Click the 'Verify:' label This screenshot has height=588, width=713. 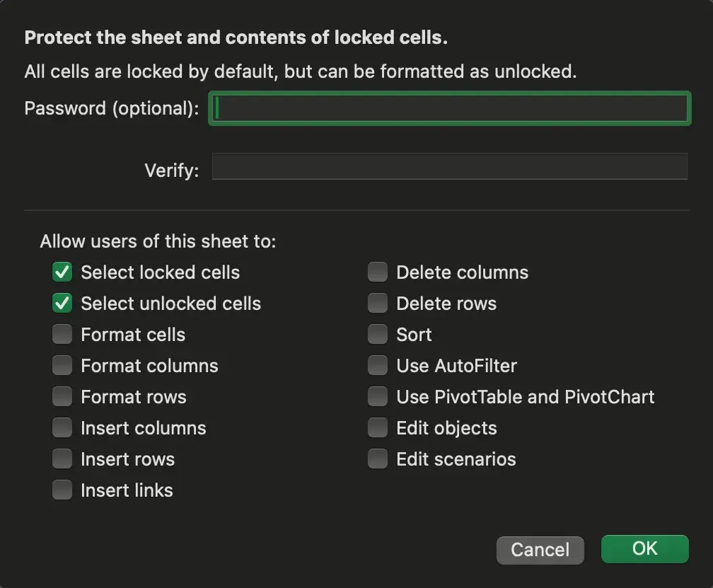[172, 171]
